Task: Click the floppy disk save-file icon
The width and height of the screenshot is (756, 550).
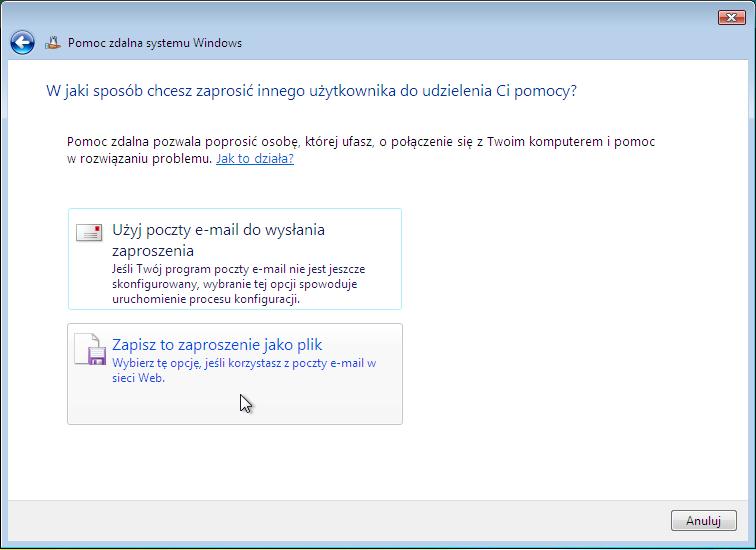Action: coord(91,349)
